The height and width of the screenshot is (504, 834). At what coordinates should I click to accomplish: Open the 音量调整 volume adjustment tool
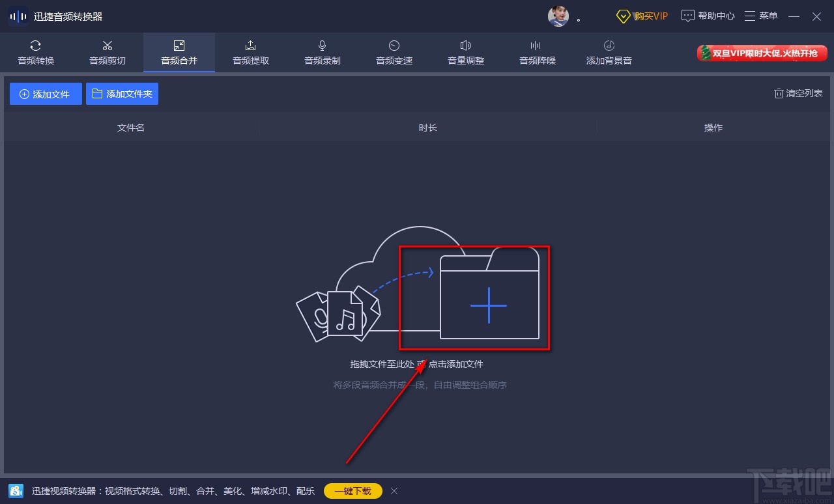[465, 53]
